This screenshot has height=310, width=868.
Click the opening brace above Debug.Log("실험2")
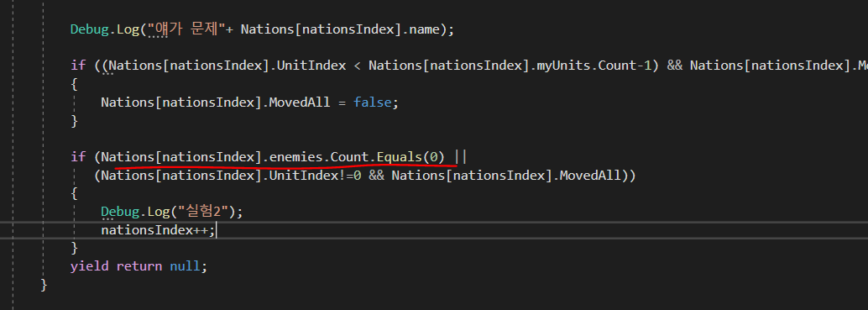click(74, 194)
